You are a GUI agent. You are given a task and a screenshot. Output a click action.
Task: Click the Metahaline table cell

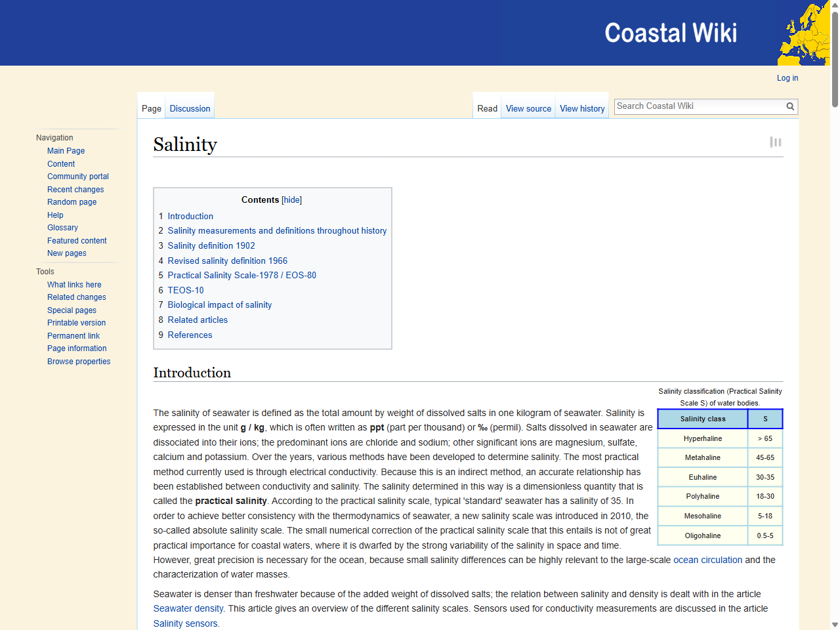[703, 457]
